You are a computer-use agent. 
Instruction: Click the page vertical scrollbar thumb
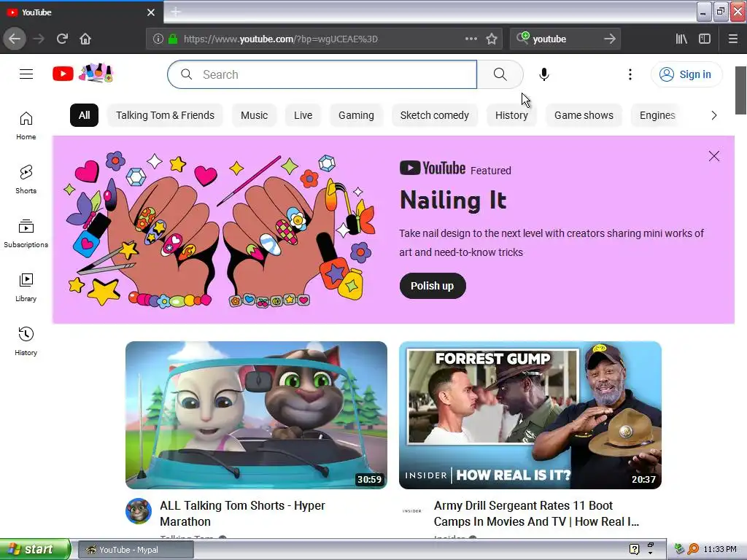click(x=740, y=90)
